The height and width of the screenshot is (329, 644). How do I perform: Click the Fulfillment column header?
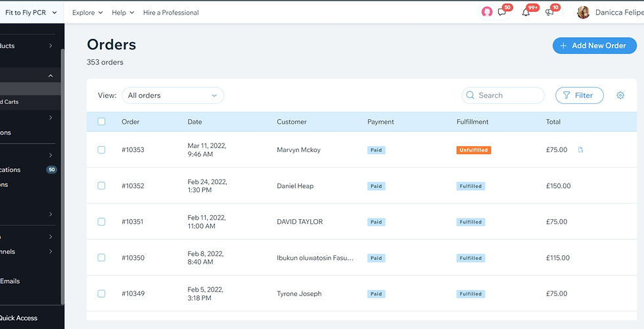pyautogui.click(x=472, y=122)
